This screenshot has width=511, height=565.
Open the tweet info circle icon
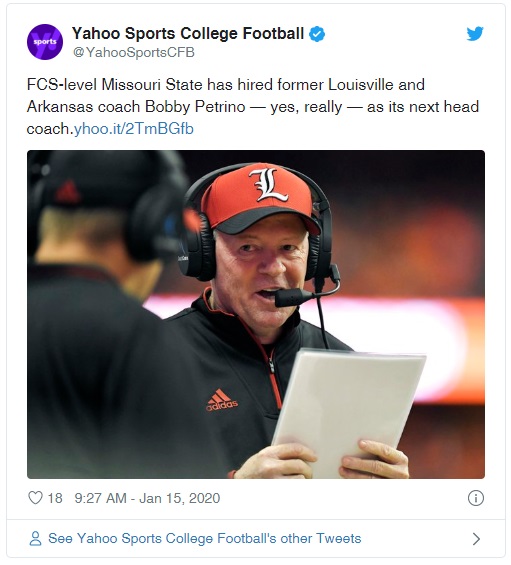click(x=476, y=498)
